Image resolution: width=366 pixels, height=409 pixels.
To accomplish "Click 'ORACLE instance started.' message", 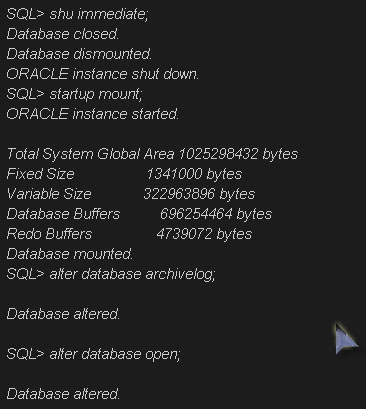I will (93, 114).
